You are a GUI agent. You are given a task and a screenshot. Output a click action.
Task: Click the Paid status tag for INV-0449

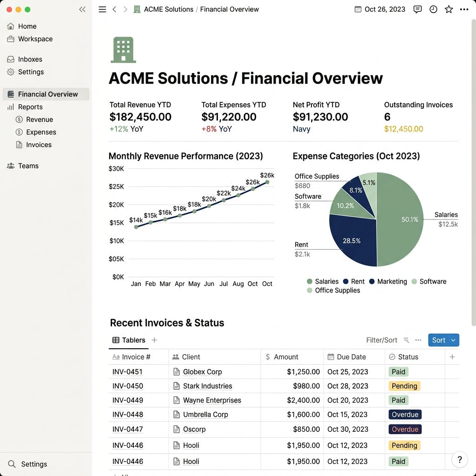[398, 400]
